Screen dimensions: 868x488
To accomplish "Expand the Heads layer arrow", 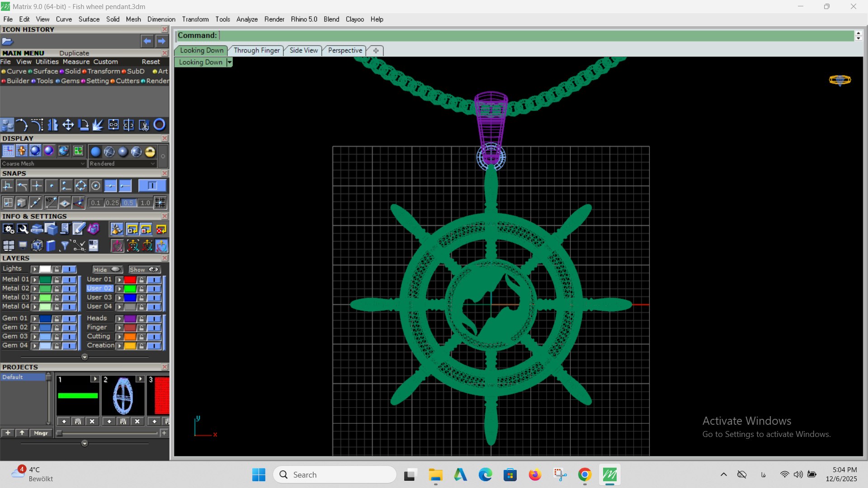I will click(119, 319).
